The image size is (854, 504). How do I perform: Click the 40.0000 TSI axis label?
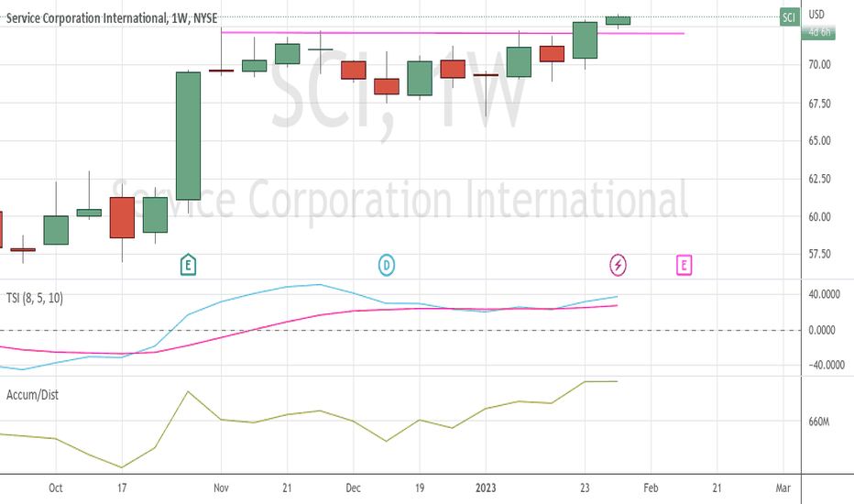[x=824, y=294]
